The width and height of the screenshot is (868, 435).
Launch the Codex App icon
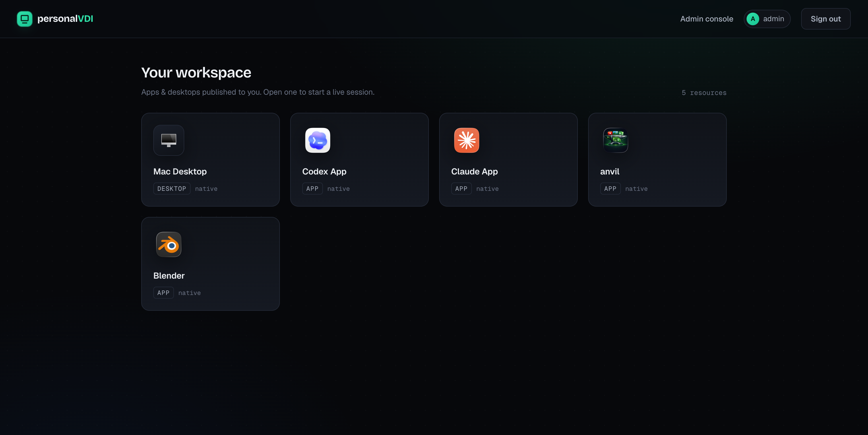[x=317, y=140]
